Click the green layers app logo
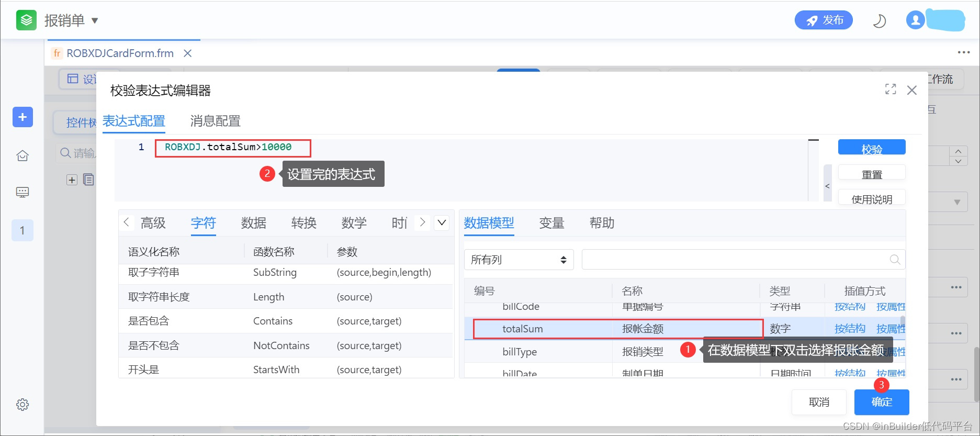Screen dimensions: 980x436 click(26, 20)
